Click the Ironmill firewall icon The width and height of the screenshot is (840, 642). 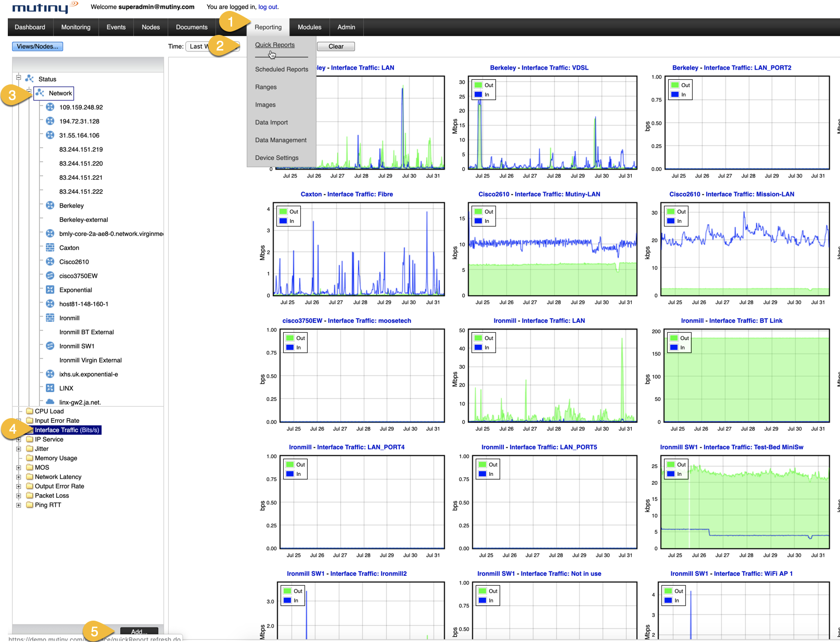(50, 318)
